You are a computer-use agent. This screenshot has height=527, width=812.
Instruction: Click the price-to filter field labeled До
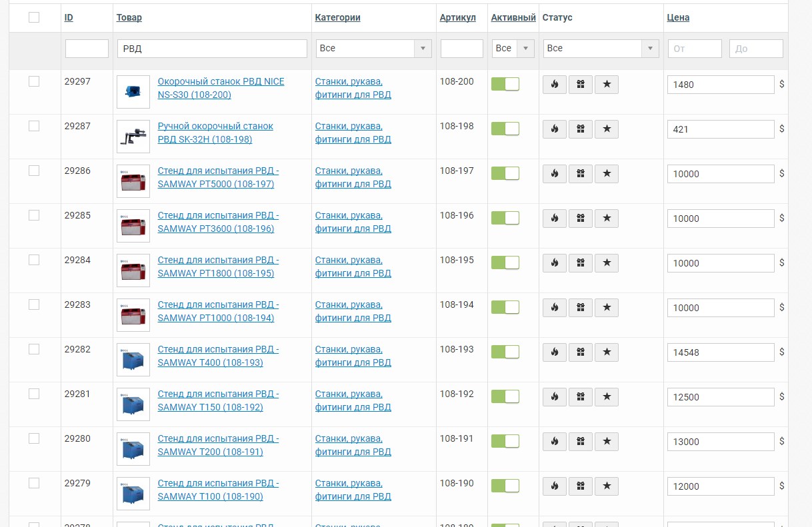tap(756, 49)
